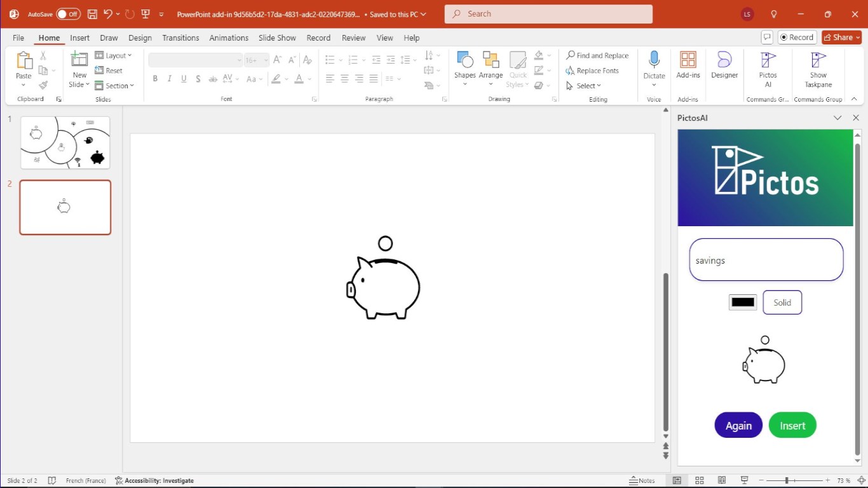Click the Shadow text S icon
This screenshot has height=488, width=868.
coord(198,79)
